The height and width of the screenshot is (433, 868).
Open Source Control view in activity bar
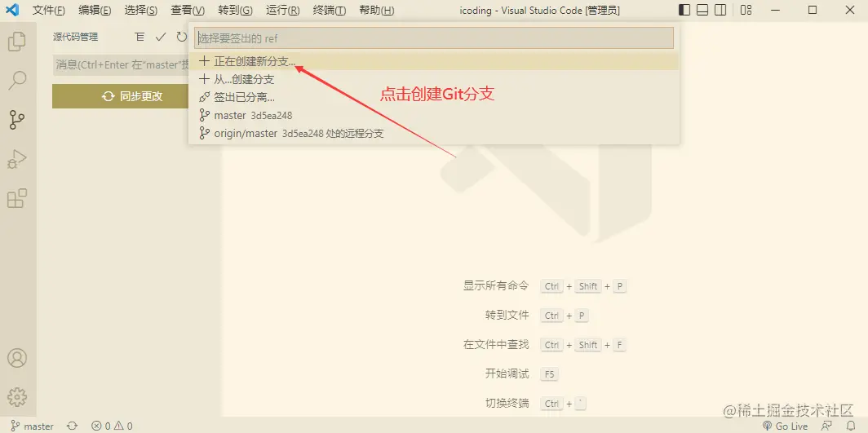click(x=17, y=119)
